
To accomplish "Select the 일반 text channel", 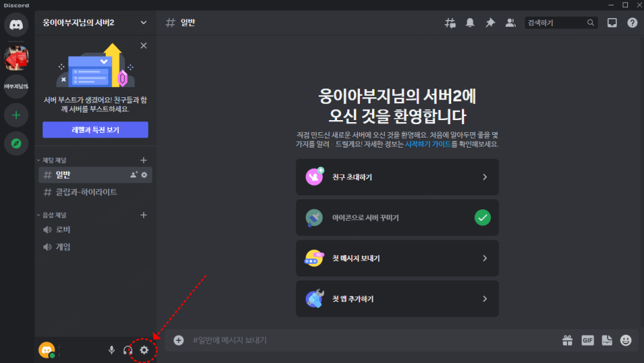I will 95,174.
